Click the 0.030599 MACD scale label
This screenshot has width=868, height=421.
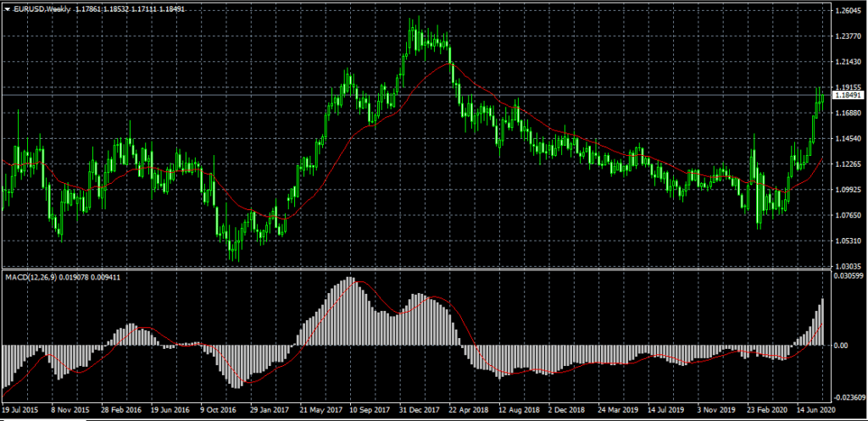click(846, 276)
